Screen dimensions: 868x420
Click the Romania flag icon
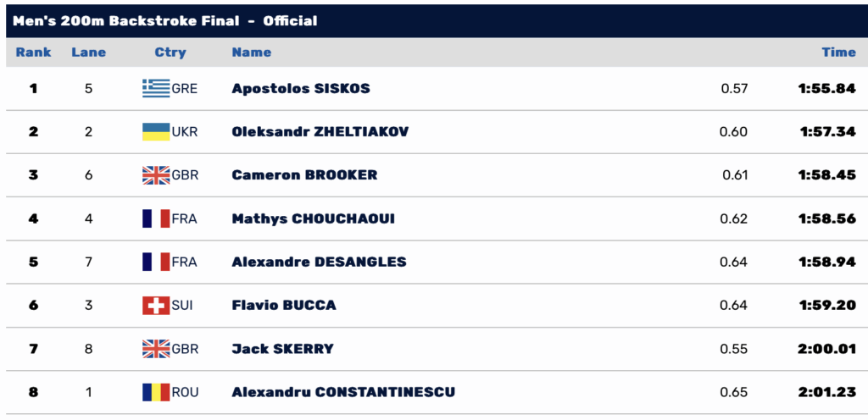[156, 392]
